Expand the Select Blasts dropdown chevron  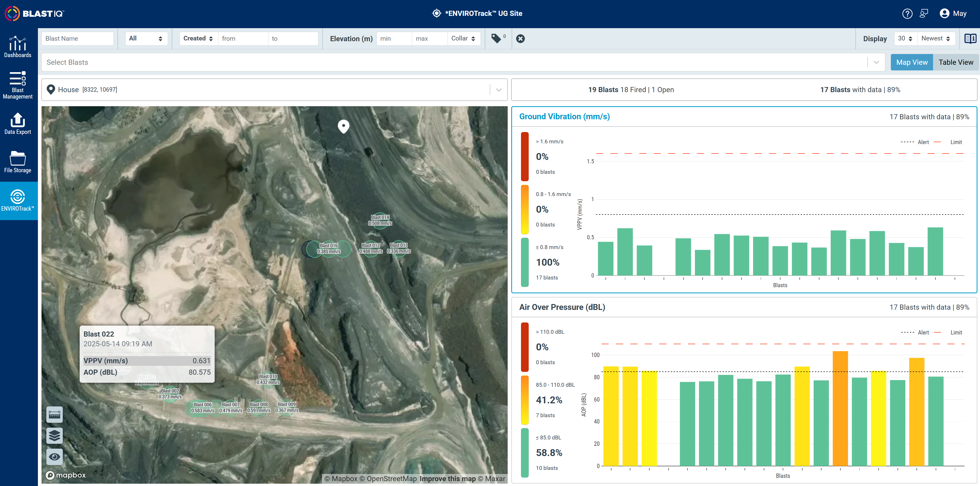click(x=876, y=62)
